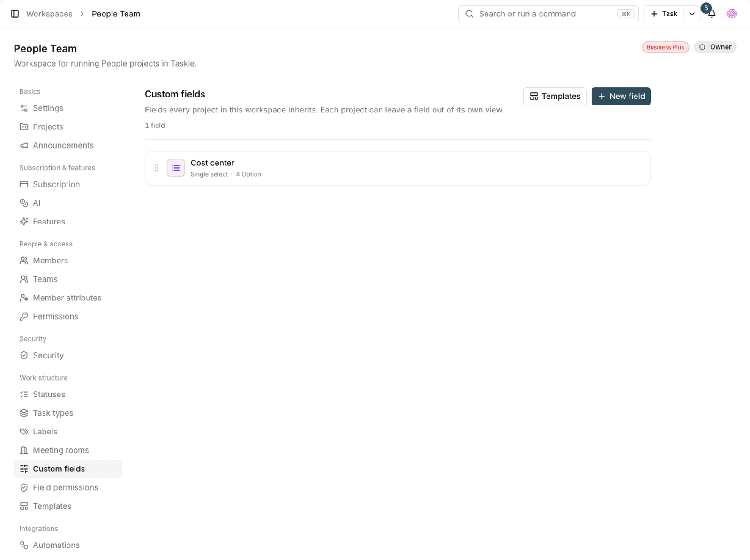This screenshot has height=560, width=750.
Task: Select Field permissions in sidebar
Action: [68, 488]
